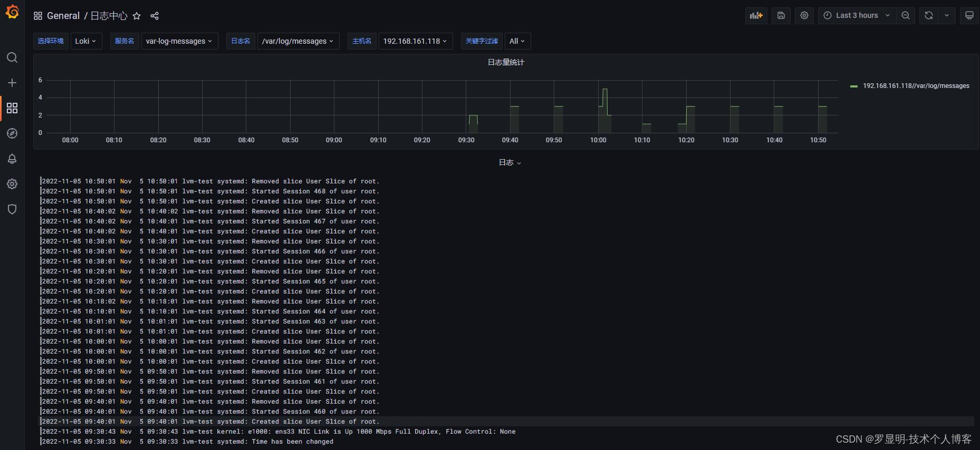Image resolution: width=980 pixels, height=450 pixels.
Task: Expand the 10:18:02 Removed slice log line
Action: tap(506, 301)
